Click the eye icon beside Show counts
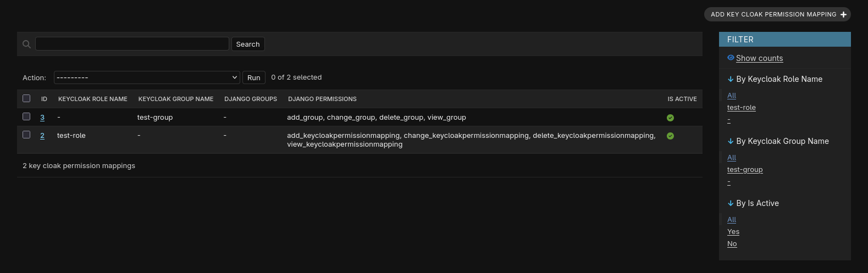The image size is (868, 273). pyautogui.click(x=731, y=58)
